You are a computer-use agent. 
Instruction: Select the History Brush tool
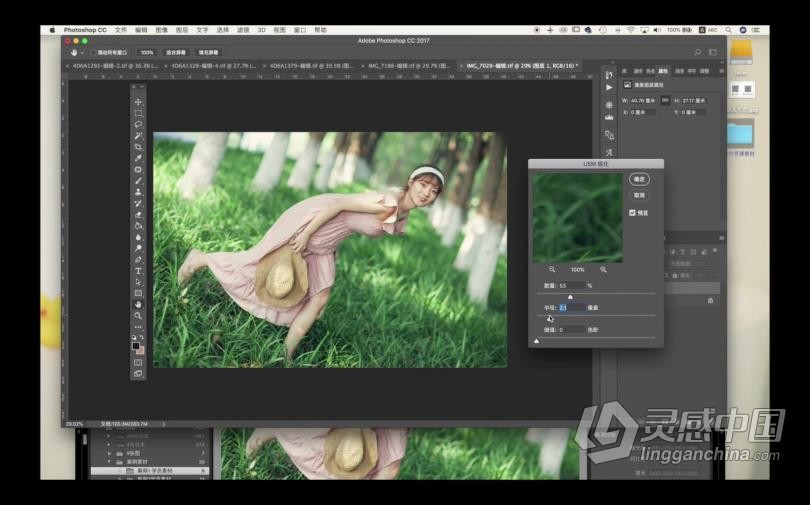coord(138,203)
